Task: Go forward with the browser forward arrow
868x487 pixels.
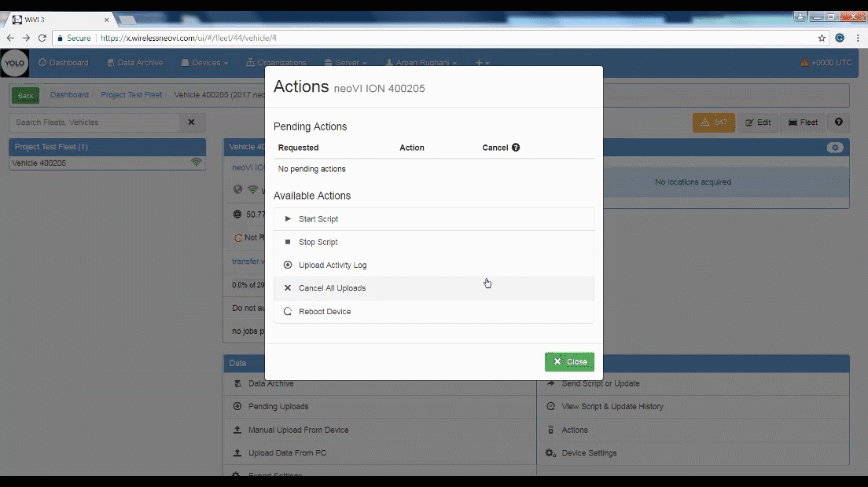Action: (x=26, y=38)
